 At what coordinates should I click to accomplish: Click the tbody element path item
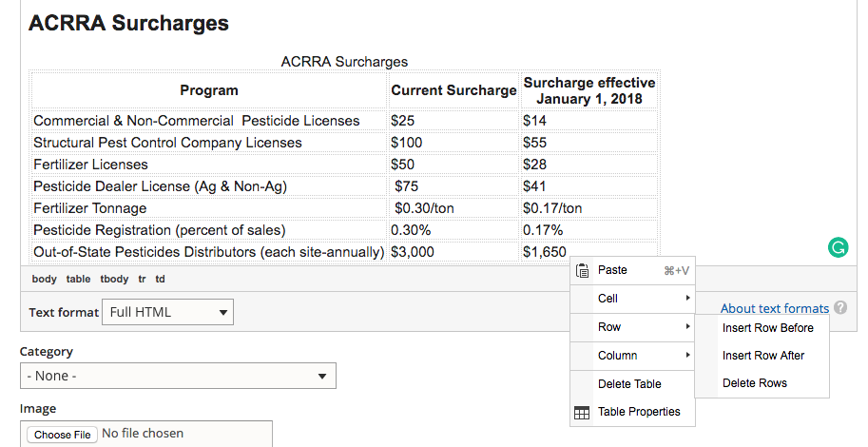click(114, 279)
